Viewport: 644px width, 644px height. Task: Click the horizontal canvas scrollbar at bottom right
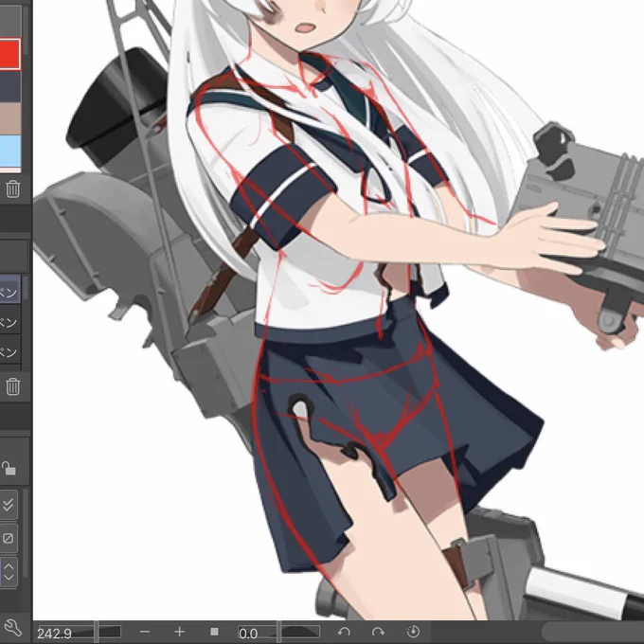click(x=593, y=632)
